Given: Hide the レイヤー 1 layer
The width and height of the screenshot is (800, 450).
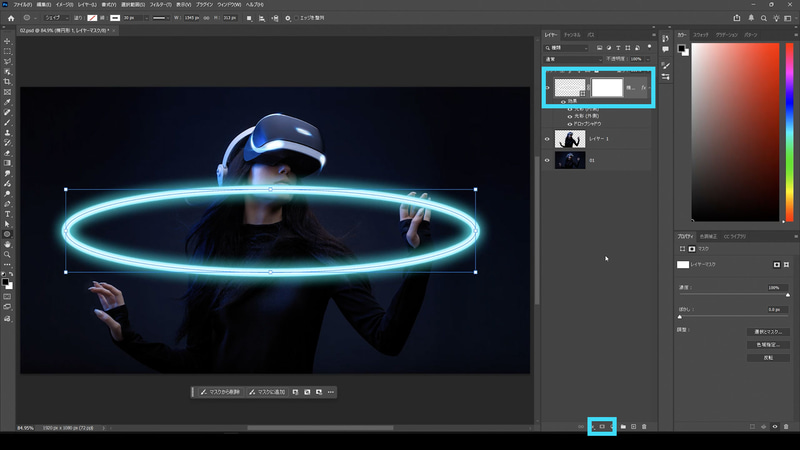Looking at the screenshot, I should tap(547, 139).
